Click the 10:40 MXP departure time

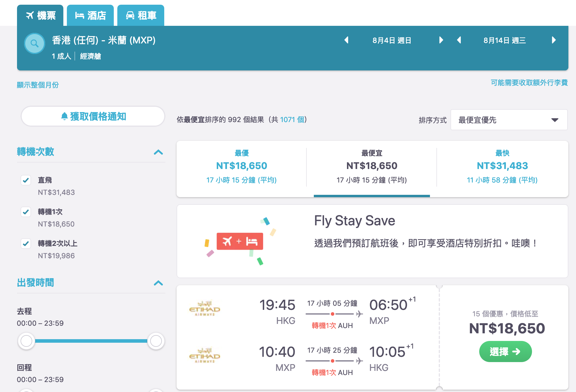(x=277, y=352)
